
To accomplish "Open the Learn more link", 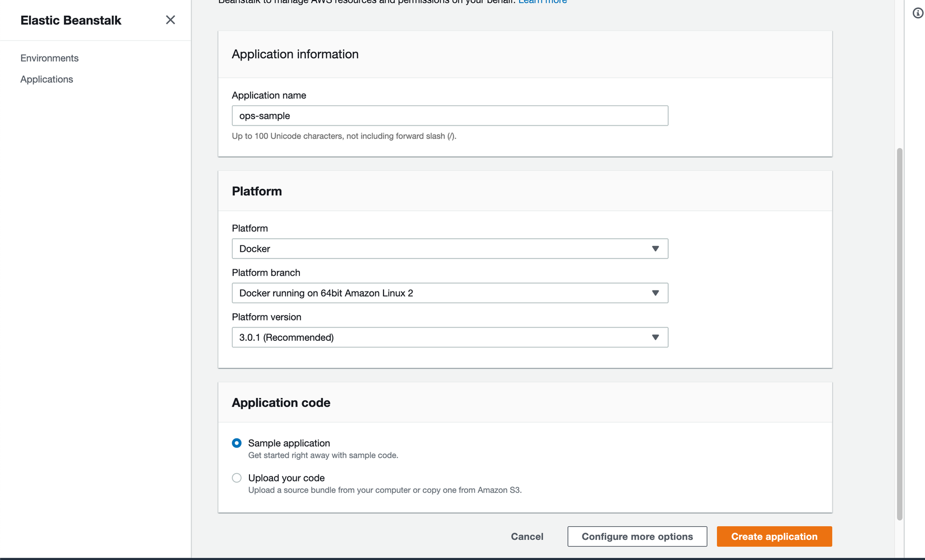I will point(542,2).
